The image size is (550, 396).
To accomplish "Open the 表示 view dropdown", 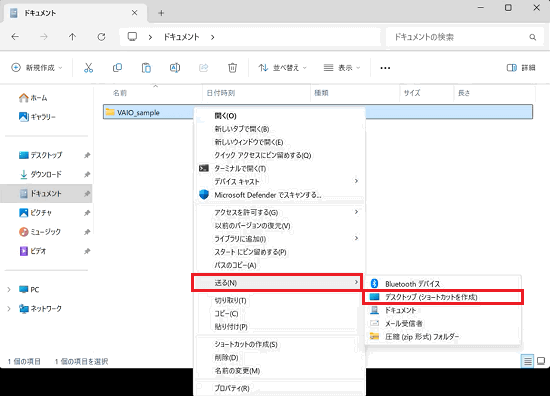I will [342, 68].
